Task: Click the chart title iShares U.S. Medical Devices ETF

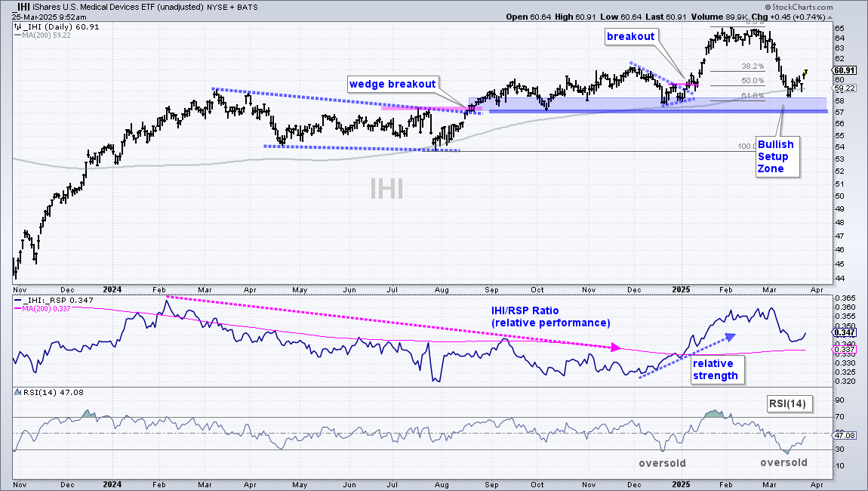Action: coord(109,8)
